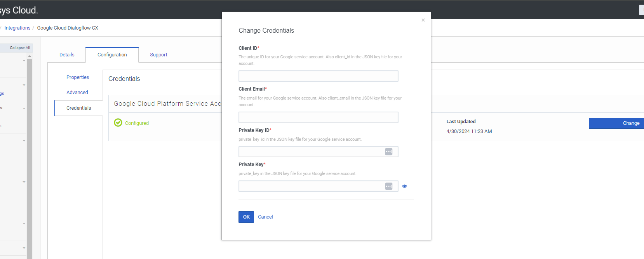Toggle Private Key visibility eye icon

(404, 186)
